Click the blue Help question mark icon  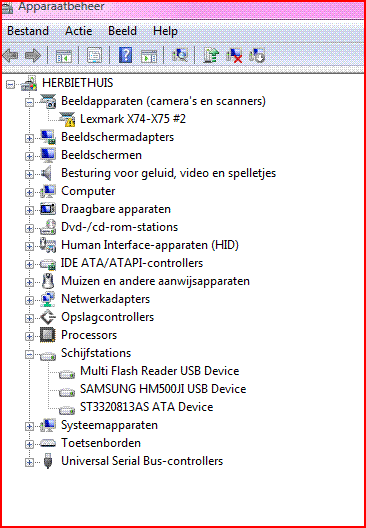tap(125, 55)
